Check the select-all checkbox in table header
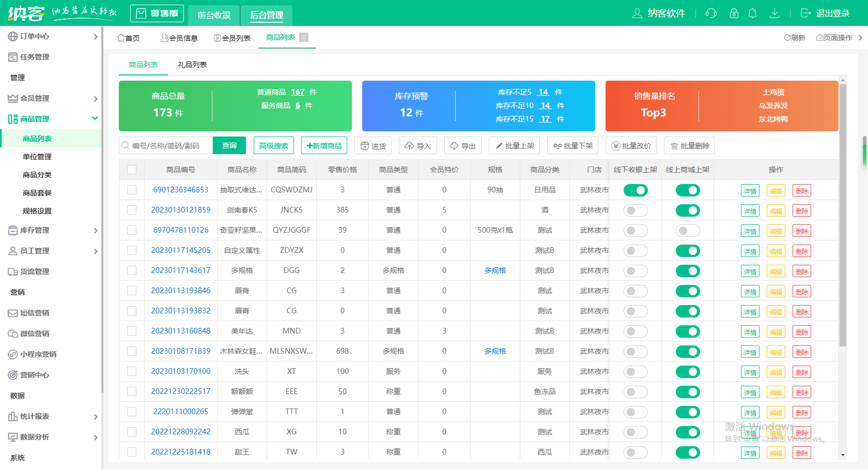This screenshot has height=469, width=868. pyautogui.click(x=132, y=169)
